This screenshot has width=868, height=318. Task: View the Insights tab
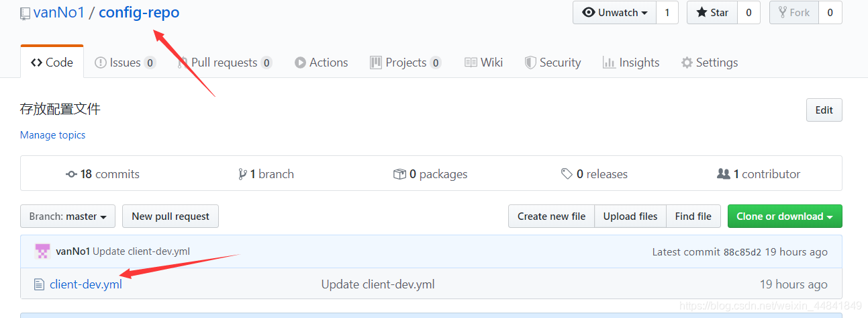click(x=631, y=63)
